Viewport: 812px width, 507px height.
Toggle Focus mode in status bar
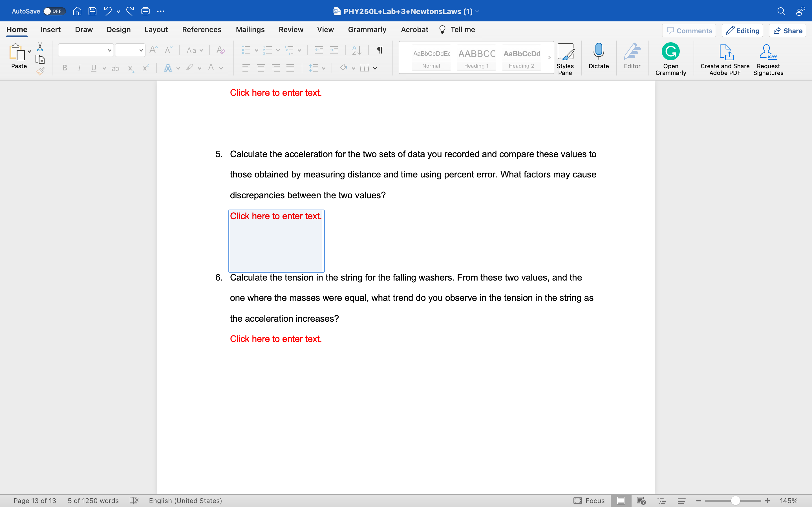point(589,500)
